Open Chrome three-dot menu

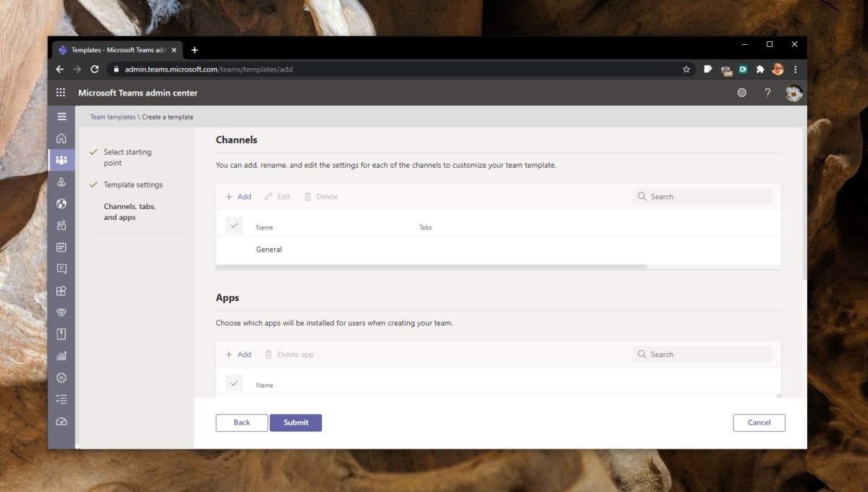[x=796, y=69]
